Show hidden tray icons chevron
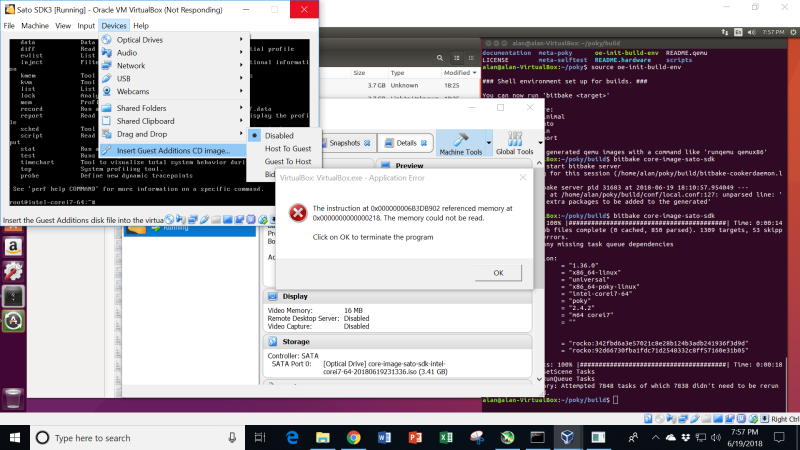This screenshot has width=800, height=450. (x=656, y=438)
